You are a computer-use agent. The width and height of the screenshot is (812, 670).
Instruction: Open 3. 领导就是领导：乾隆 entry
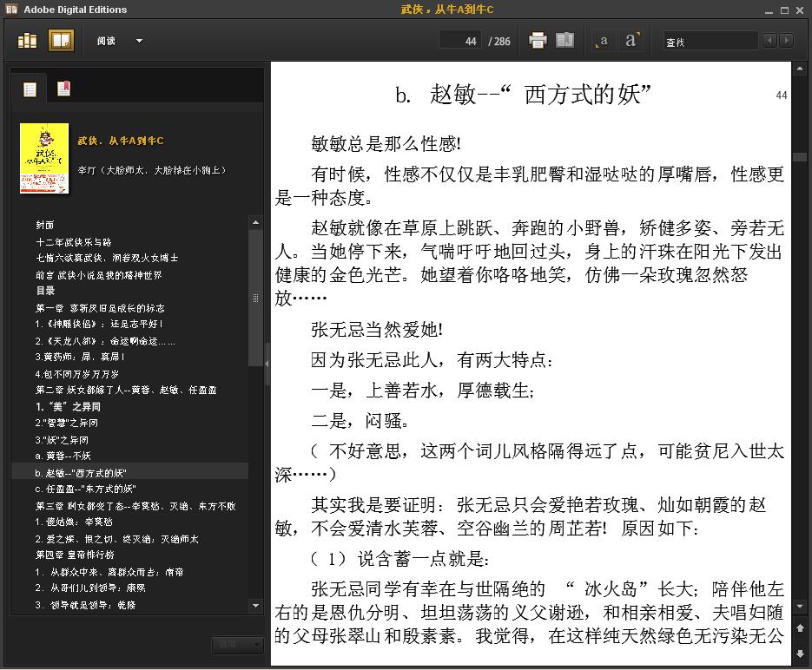point(85,604)
